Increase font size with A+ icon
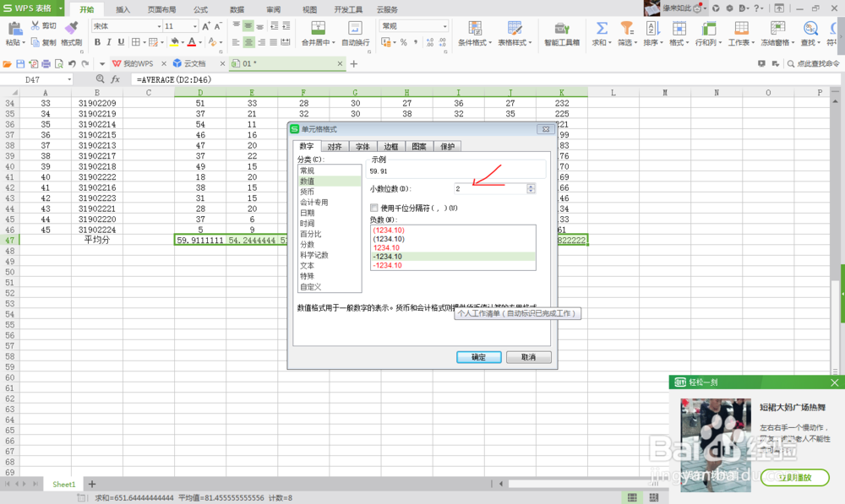The width and height of the screenshot is (845, 504). click(206, 26)
